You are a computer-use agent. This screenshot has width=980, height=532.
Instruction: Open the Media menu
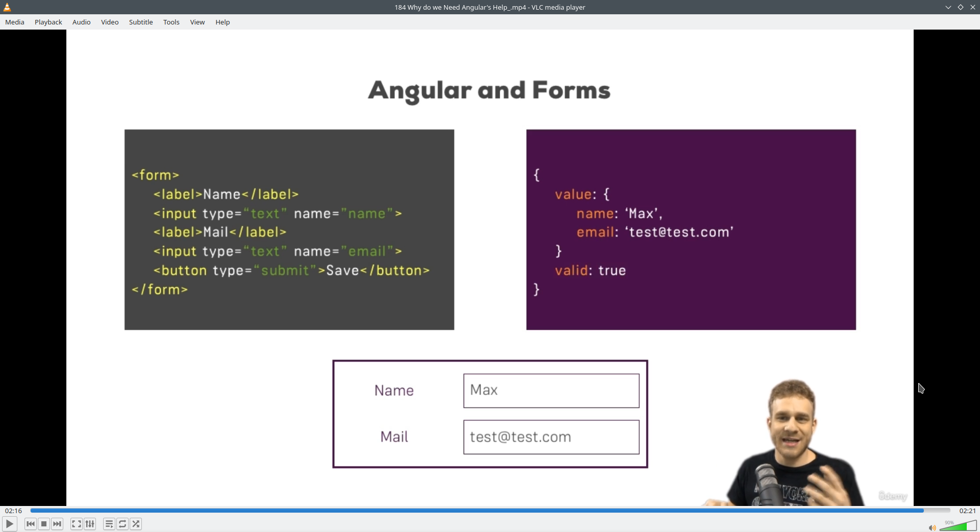coord(15,22)
